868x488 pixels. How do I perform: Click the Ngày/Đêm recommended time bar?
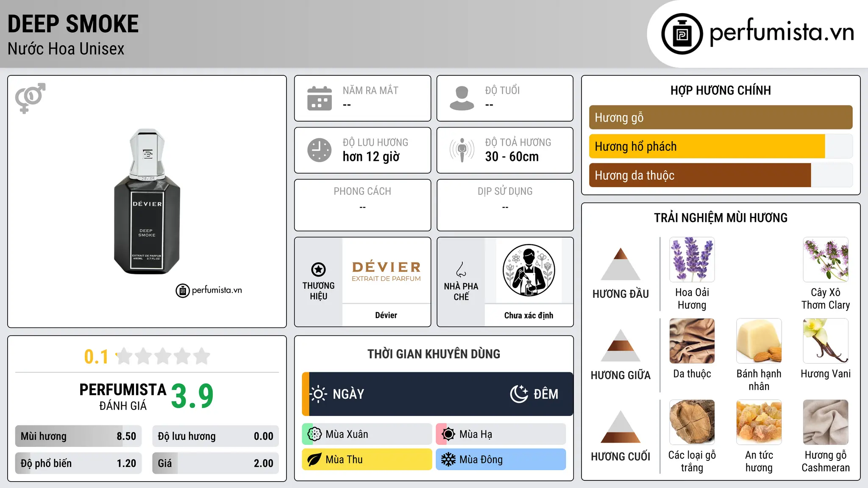(437, 394)
